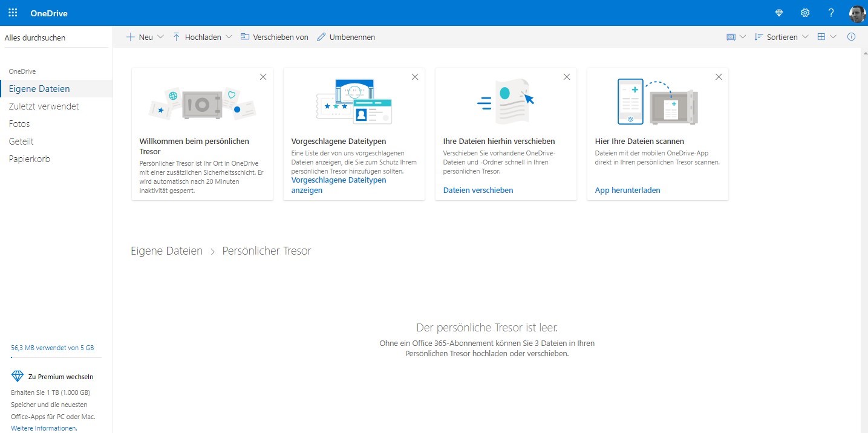
Task: Click 56,3 MB verwendet von 5 GB
Action: pyautogui.click(x=53, y=348)
